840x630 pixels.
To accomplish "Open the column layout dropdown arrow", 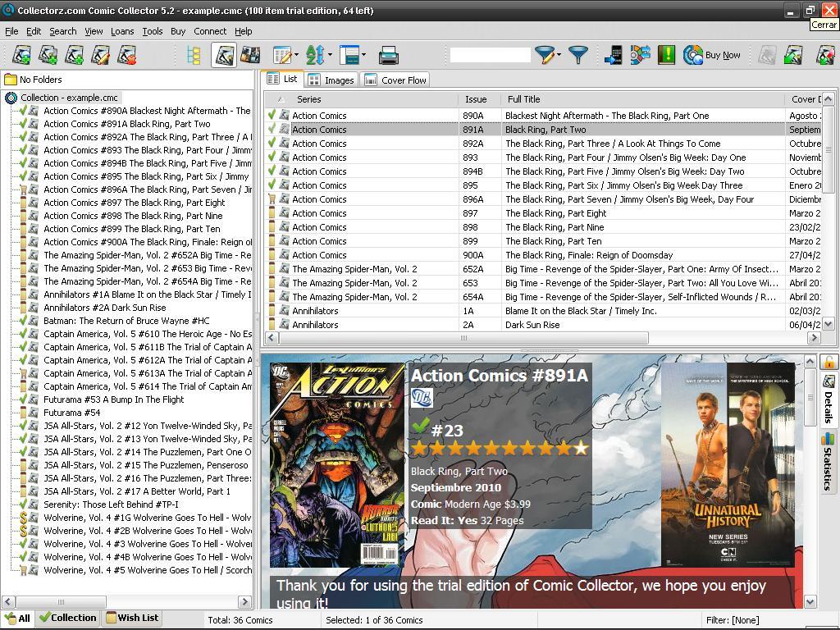I will click(296, 55).
